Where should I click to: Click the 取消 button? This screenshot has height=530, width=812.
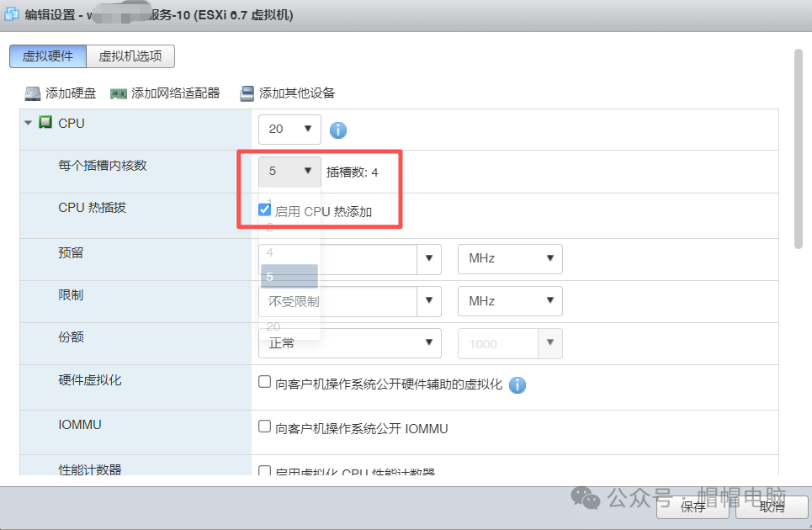pos(772,507)
